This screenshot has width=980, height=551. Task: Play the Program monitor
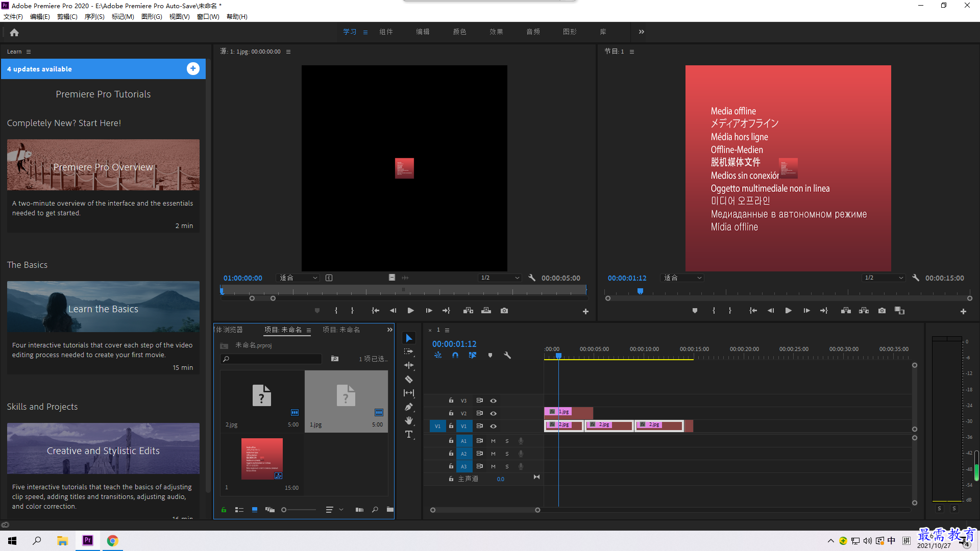788,311
